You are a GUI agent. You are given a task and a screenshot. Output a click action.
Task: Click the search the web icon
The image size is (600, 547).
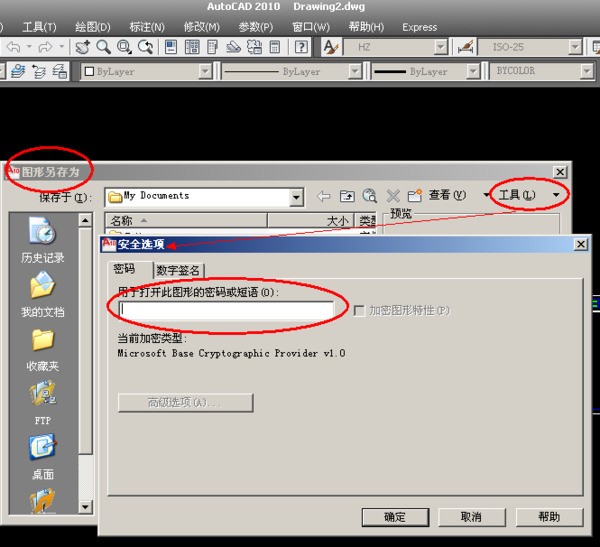[x=370, y=196]
